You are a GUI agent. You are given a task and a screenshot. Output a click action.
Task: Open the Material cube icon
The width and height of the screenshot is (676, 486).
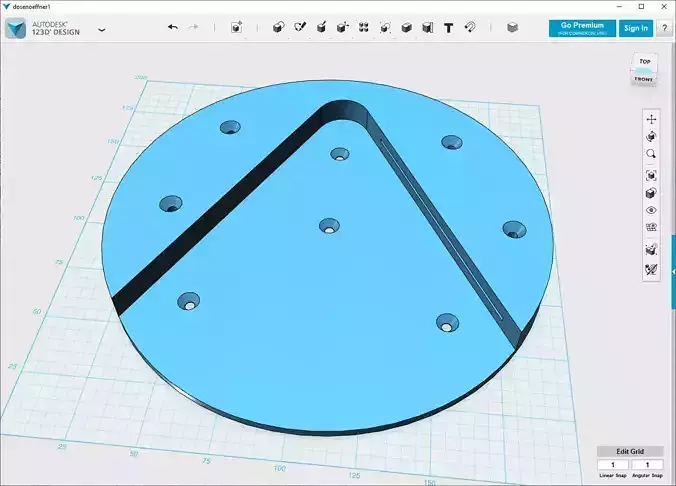point(512,28)
